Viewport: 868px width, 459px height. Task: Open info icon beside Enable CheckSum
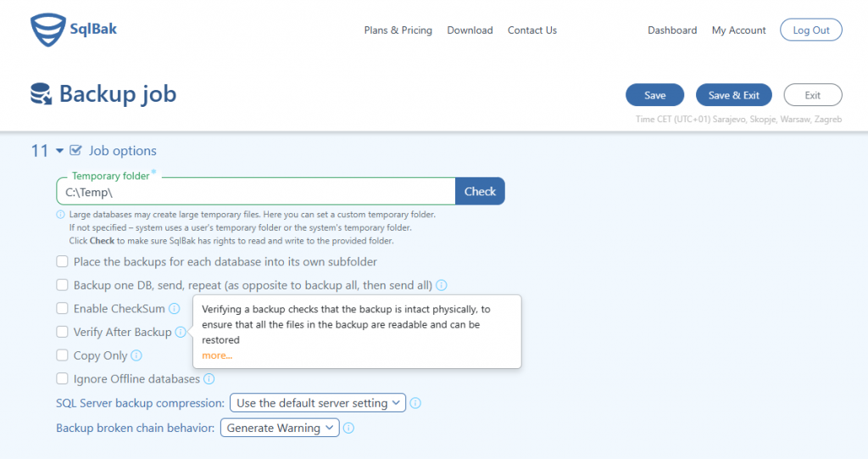pos(175,308)
